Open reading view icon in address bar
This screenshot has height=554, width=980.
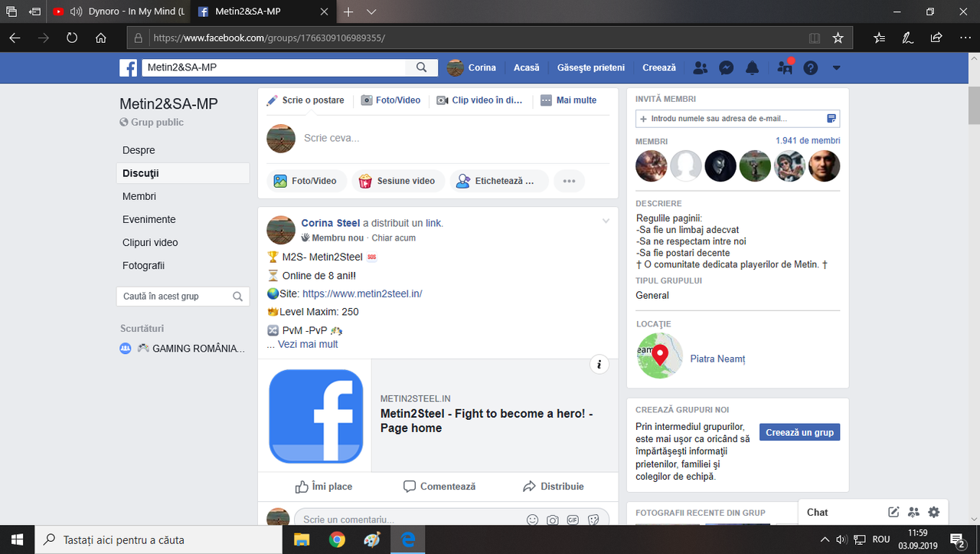tap(815, 38)
